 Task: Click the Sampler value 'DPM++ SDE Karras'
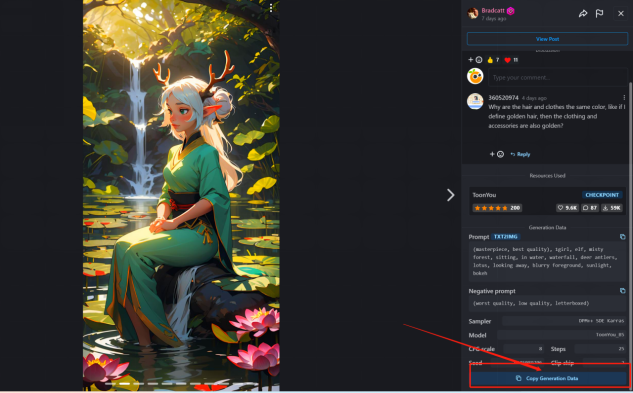click(x=602, y=321)
